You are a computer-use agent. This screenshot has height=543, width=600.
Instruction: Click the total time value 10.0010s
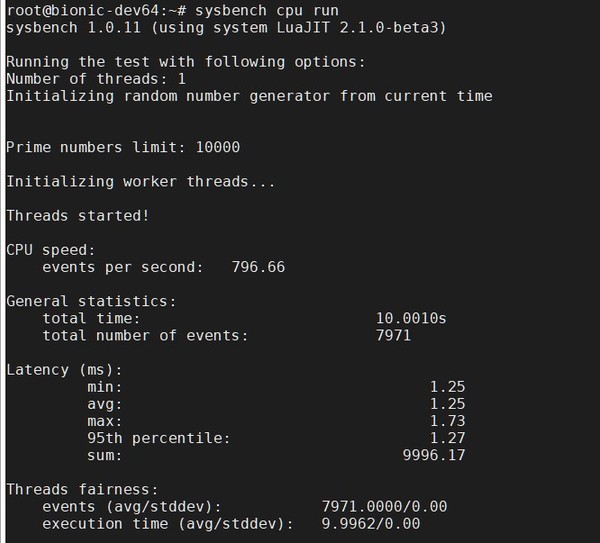pyautogui.click(x=410, y=318)
